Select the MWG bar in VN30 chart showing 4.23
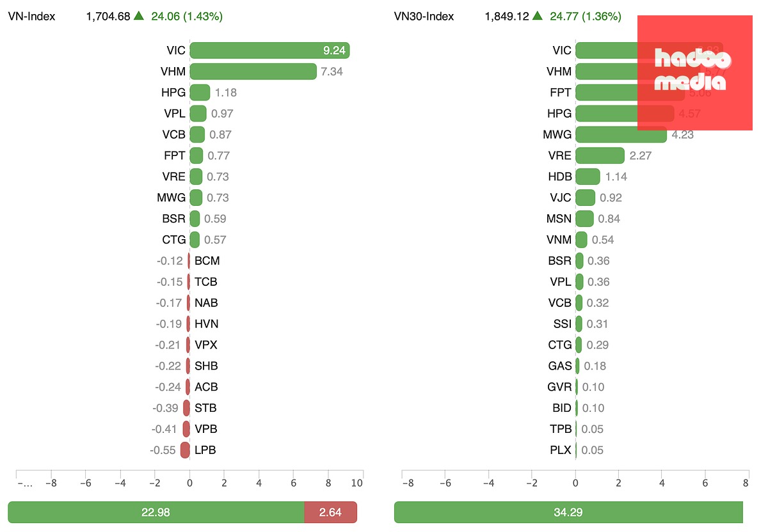 pos(621,134)
